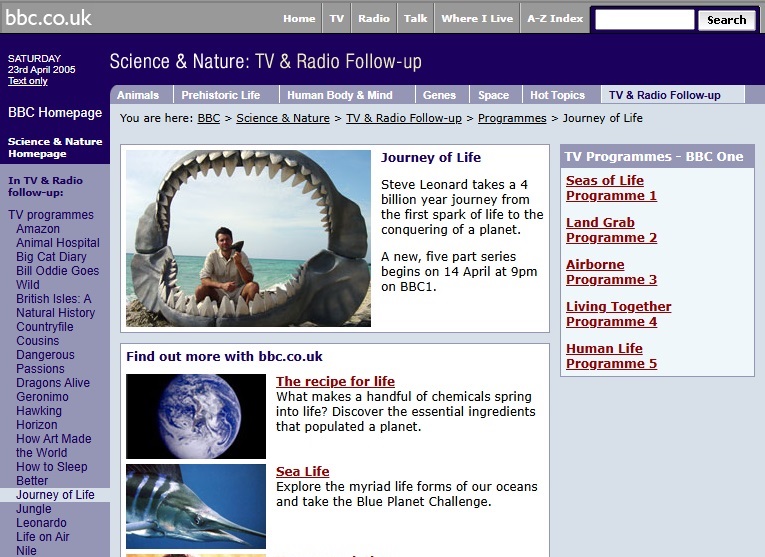Open Jungle in sidebar
The image size is (765, 557).
[x=33, y=509]
